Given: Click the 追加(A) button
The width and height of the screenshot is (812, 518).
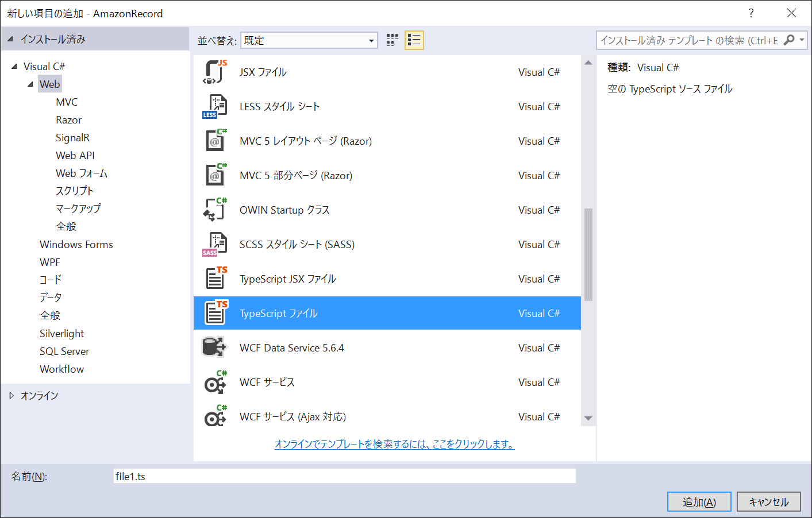Looking at the screenshot, I should 699,502.
